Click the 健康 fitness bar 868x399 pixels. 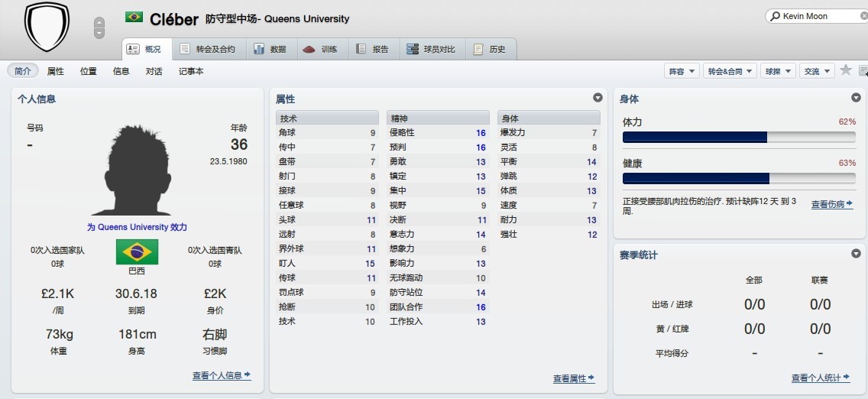tap(739, 178)
